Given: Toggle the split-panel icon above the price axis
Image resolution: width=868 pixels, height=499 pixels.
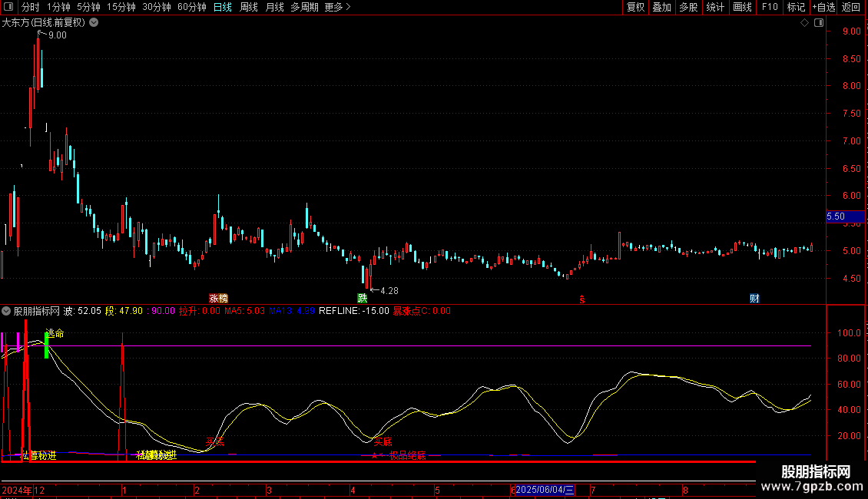Looking at the screenshot, I should pos(819,23).
